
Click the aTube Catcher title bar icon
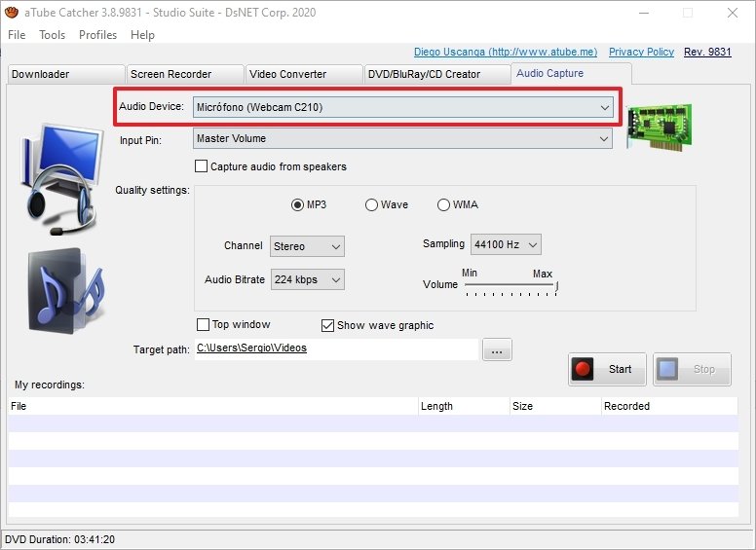[11, 12]
